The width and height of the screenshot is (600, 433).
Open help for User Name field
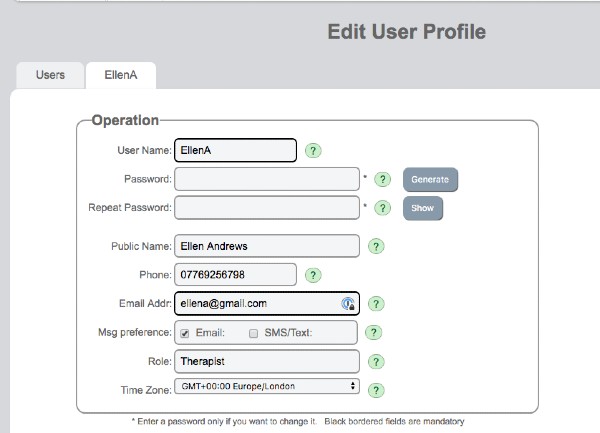point(313,151)
